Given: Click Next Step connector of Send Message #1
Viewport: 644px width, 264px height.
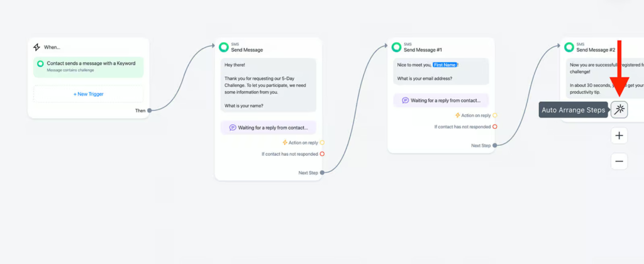Looking at the screenshot, I should (495, 145).
